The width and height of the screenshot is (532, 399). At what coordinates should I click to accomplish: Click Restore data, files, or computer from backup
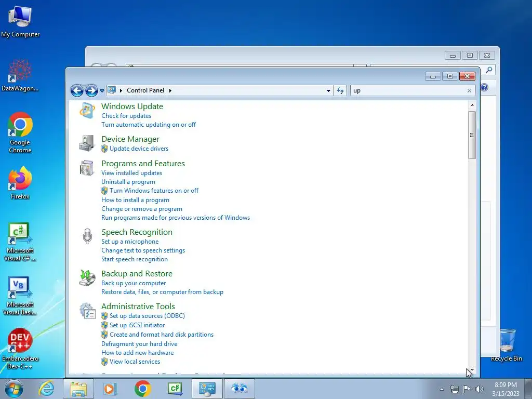pos(163,292)
